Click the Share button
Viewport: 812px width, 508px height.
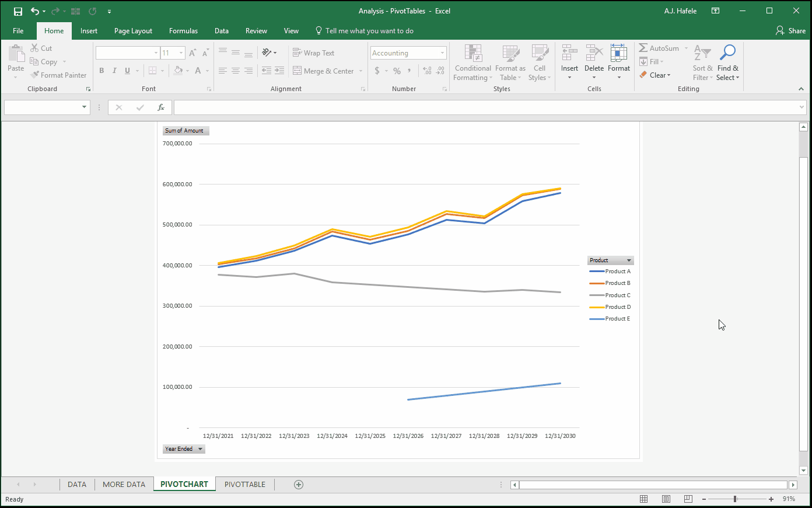click(x=790, y=31)
